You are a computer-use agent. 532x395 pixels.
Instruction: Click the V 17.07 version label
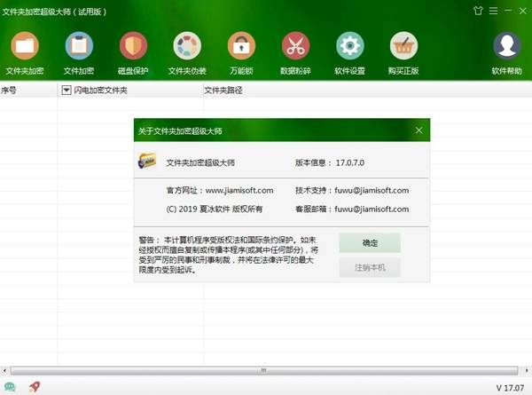(x=510, y=388)
